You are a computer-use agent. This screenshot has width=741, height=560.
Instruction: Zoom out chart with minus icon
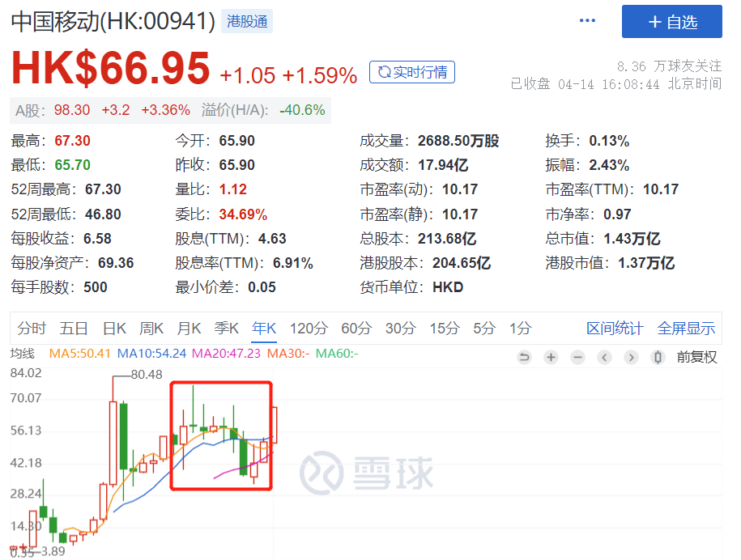coord(577,358)
